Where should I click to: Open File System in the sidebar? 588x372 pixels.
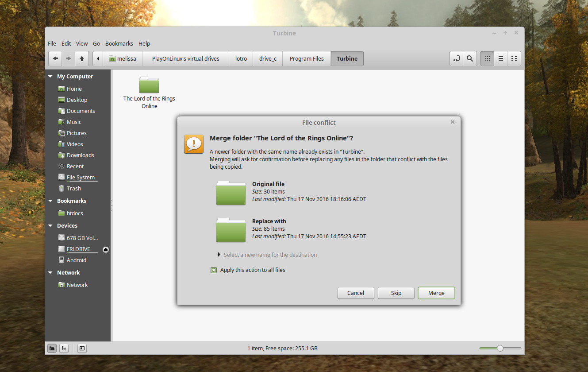(79, 177)
